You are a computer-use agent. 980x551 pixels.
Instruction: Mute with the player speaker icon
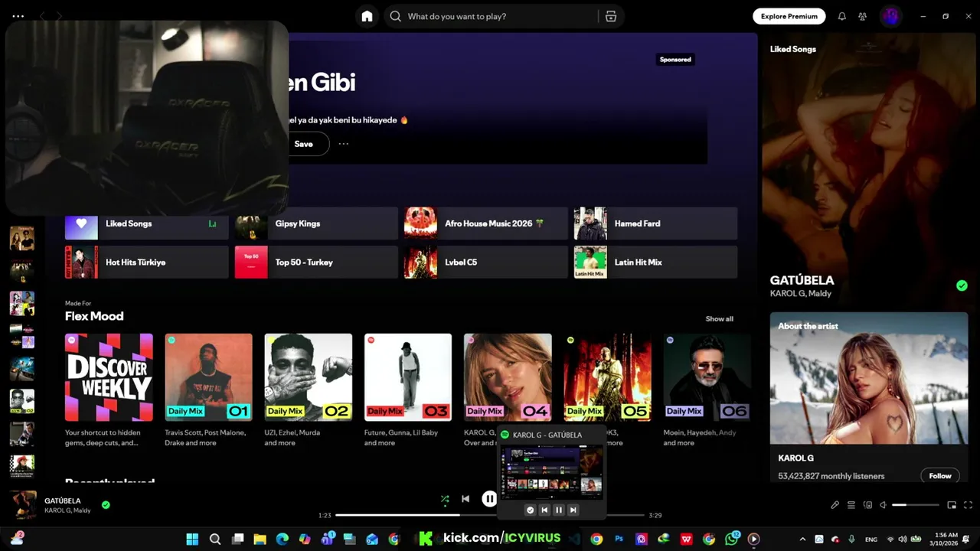point(883,505)
